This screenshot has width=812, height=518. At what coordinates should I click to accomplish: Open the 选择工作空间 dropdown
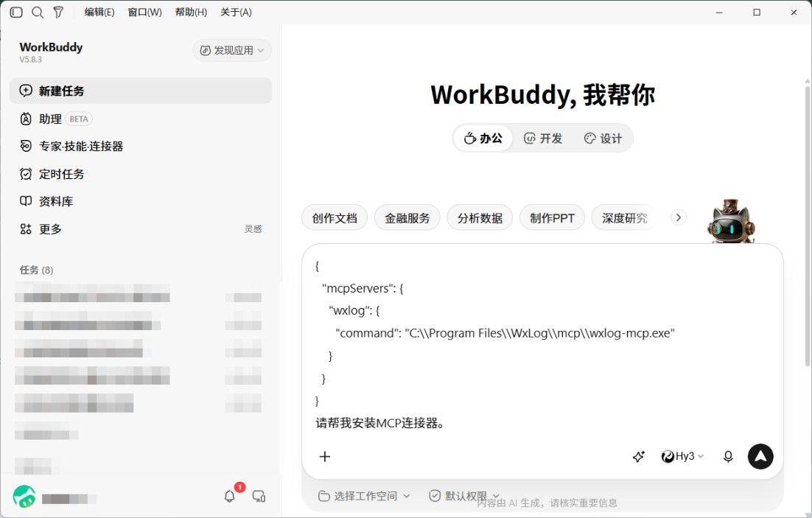pyautogui.click(x=364, y=496)
